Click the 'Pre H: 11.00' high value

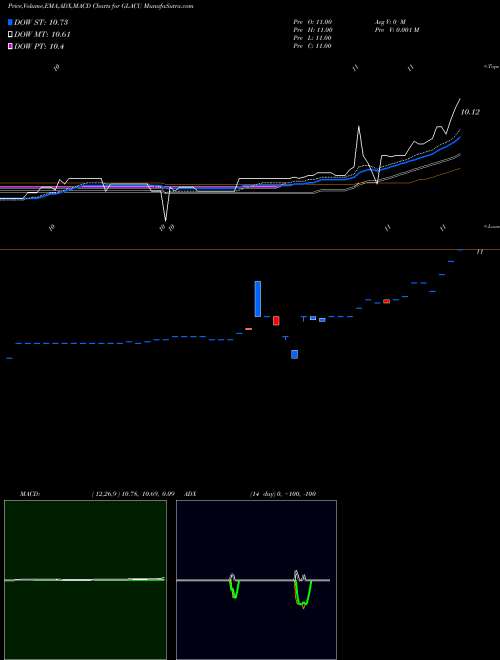[313, 30]
